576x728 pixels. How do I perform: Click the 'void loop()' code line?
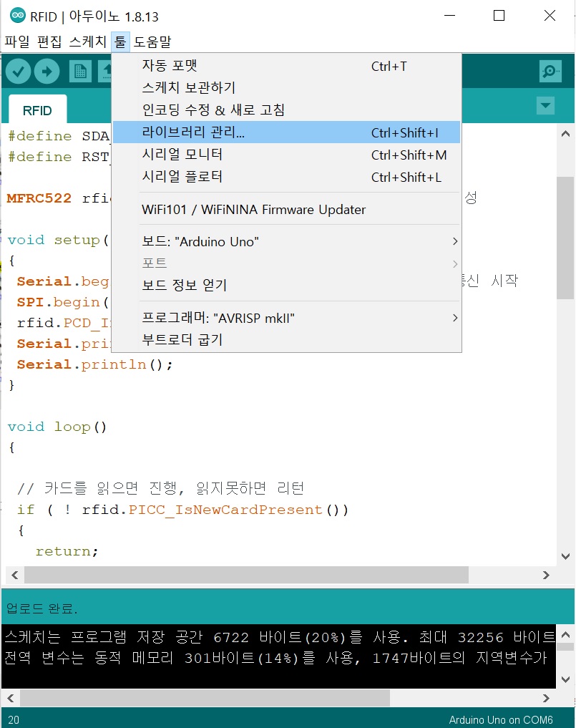point(57,427)
